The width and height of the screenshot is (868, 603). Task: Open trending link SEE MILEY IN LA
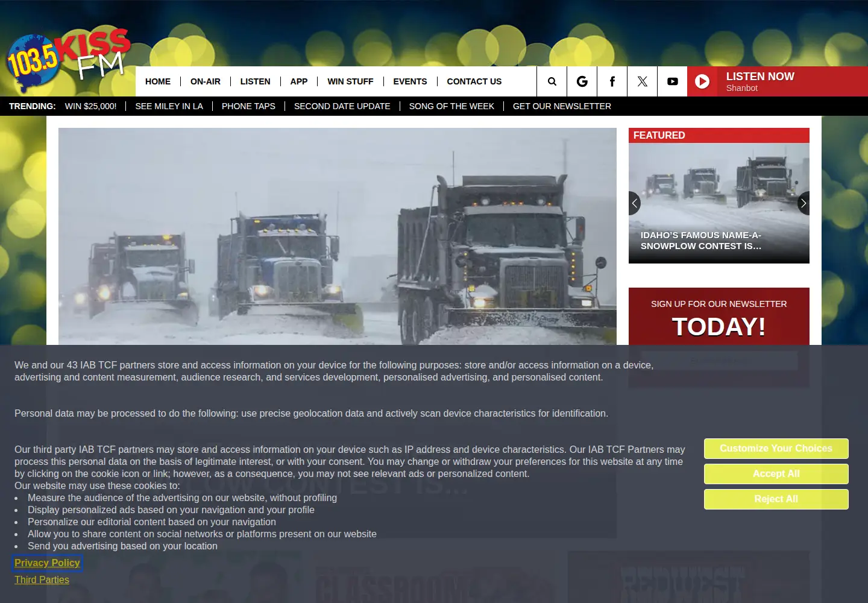pos(169,106)
